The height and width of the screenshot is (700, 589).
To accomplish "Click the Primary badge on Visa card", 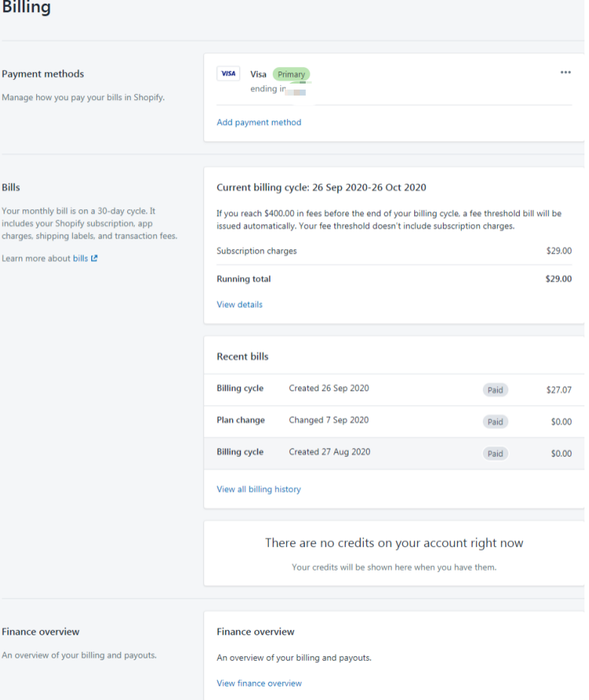I will pos(291,75).
